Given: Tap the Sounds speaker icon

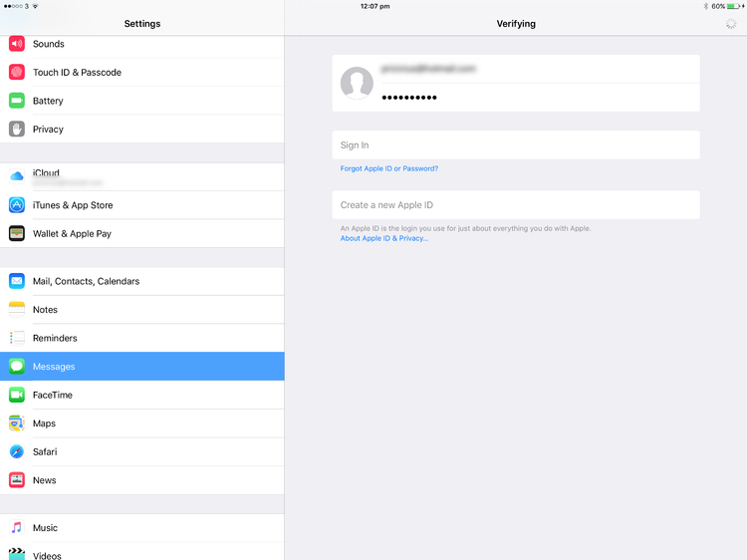Looking at the screenshot, I should (x=17, y=44).
